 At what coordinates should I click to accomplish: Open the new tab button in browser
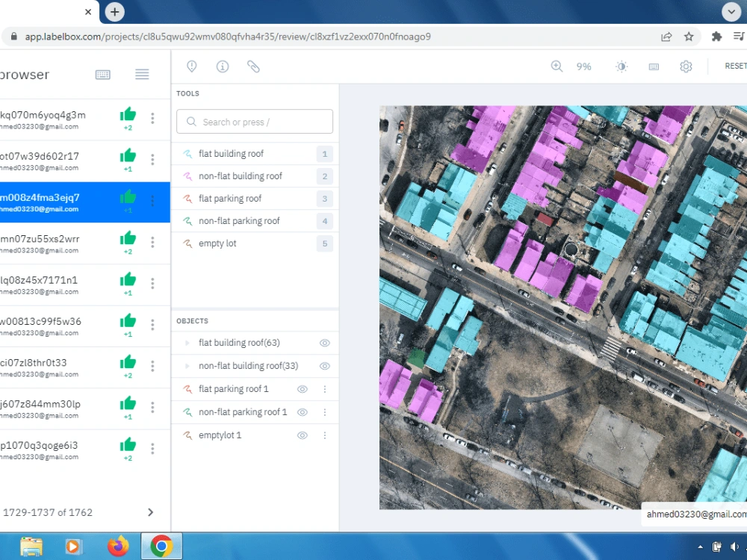pyautogui.click(x=114, y=12)
